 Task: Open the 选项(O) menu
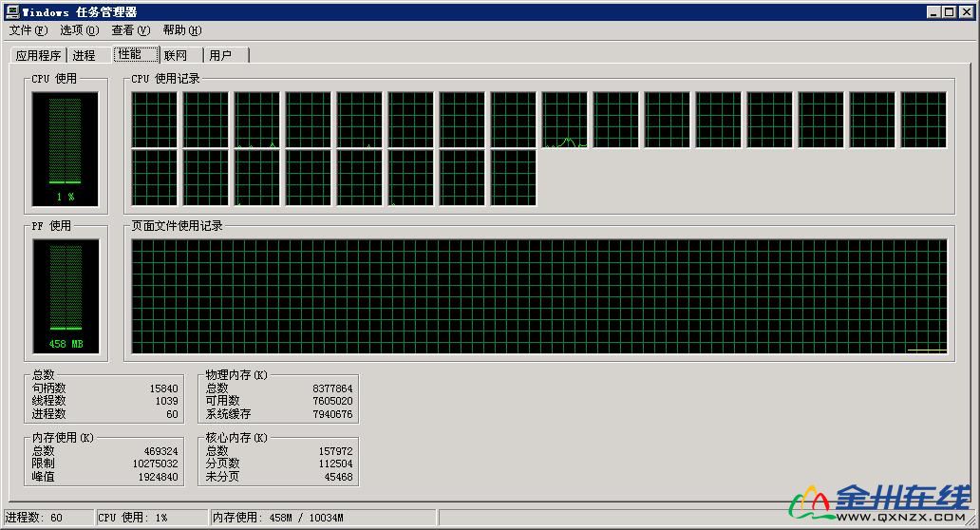tap(80, 30)
